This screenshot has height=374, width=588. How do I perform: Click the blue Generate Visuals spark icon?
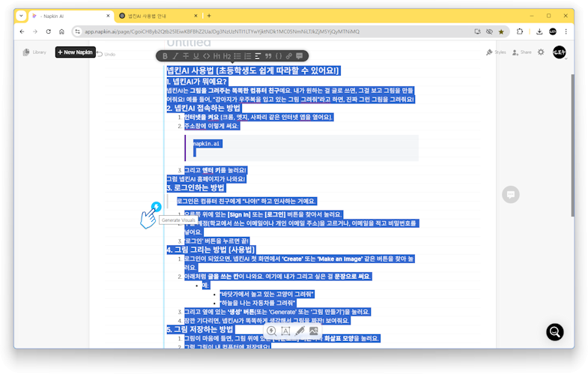pyautogui.click(x=157, y=206)
